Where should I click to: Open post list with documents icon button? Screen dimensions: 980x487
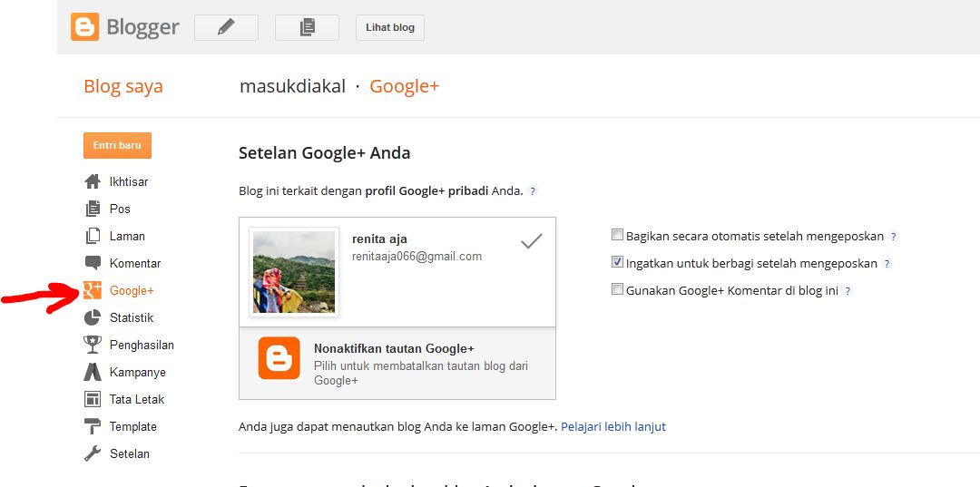pos(307,27)
